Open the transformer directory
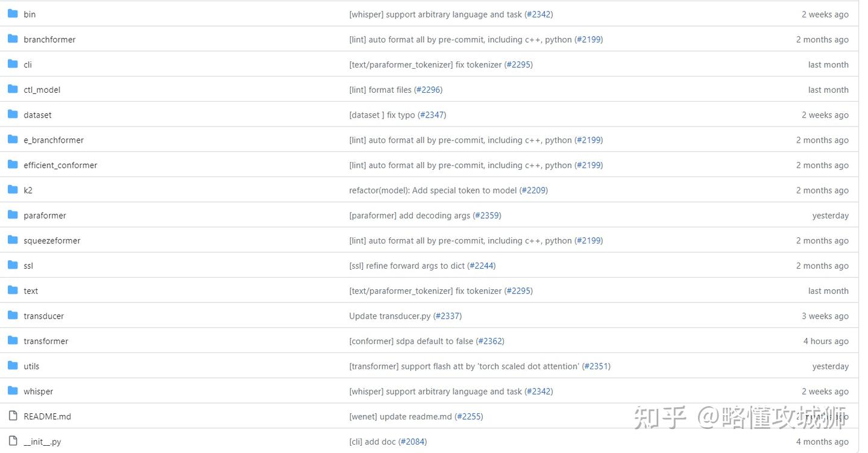 pos(46,341)
